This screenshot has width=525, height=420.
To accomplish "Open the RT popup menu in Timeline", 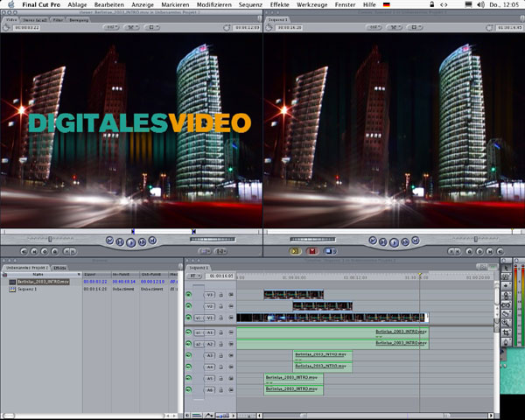I will (194, 276).
